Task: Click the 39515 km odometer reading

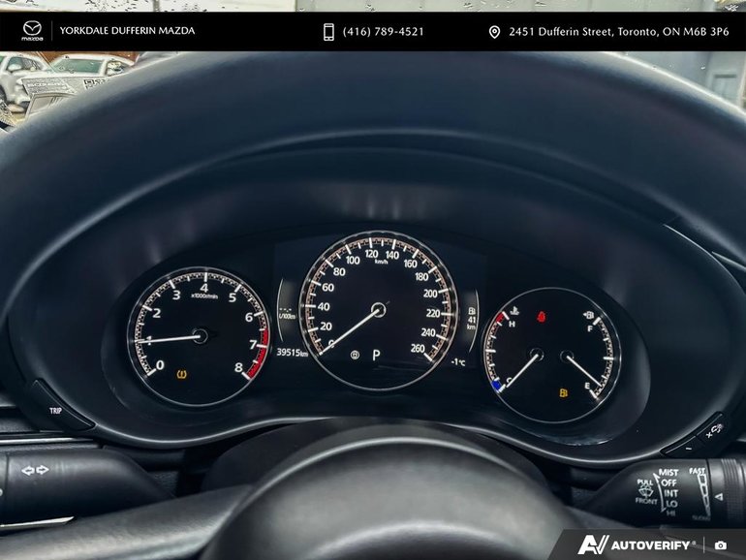Action: (293, 353)
